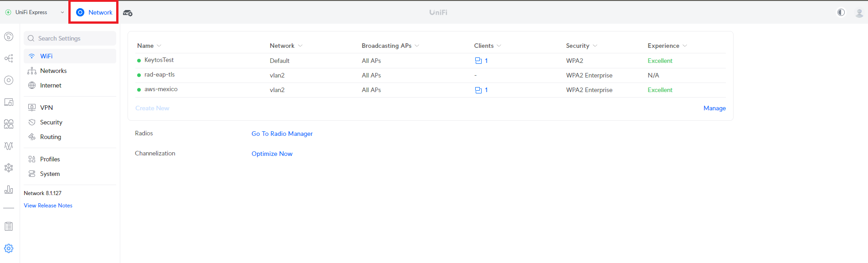Select Networks in the settings menu
The image size is (868, 263).
pos(53,71)
